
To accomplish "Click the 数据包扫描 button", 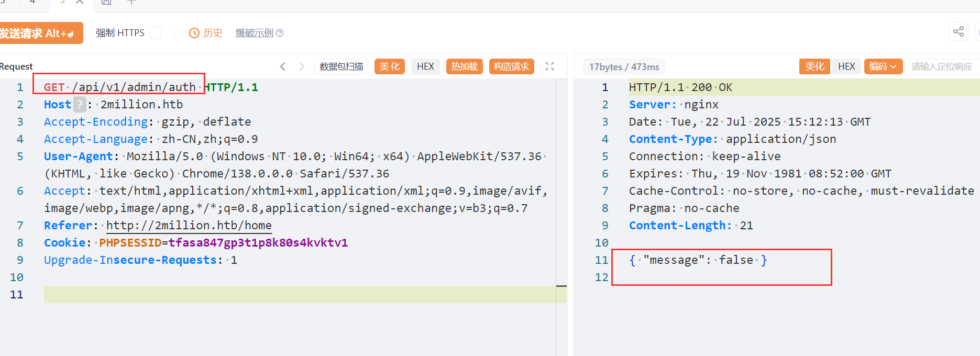I will (x=341, y=66).
